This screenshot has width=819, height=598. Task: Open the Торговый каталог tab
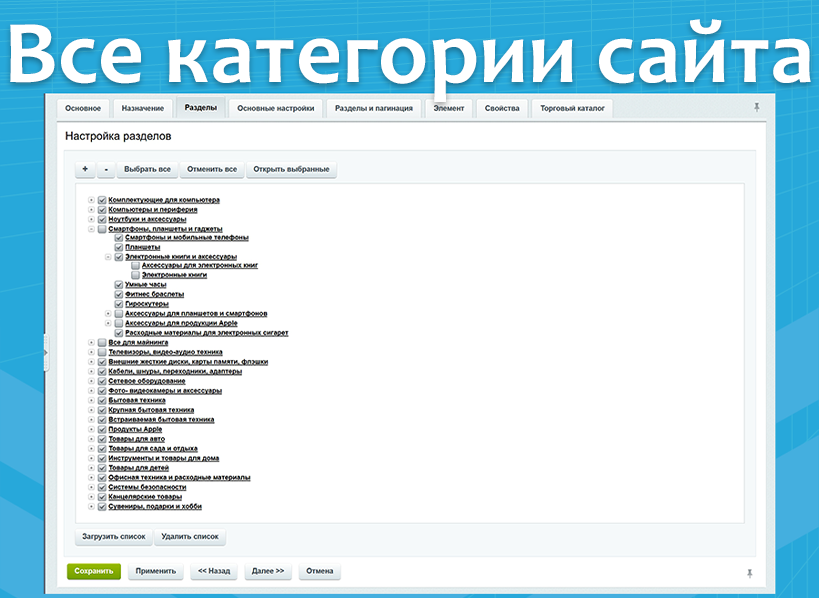coord(572,108)
